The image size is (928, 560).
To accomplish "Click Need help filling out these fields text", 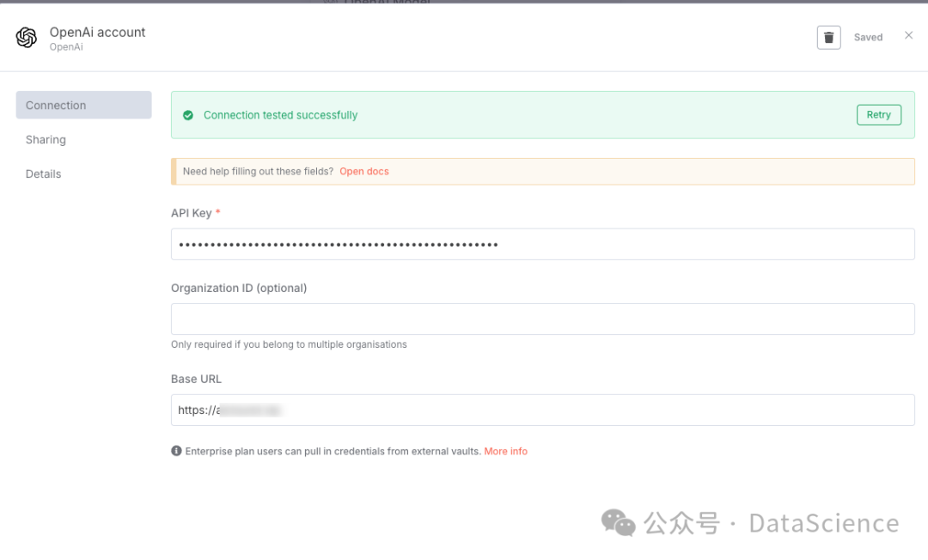I will pos(258,172).
